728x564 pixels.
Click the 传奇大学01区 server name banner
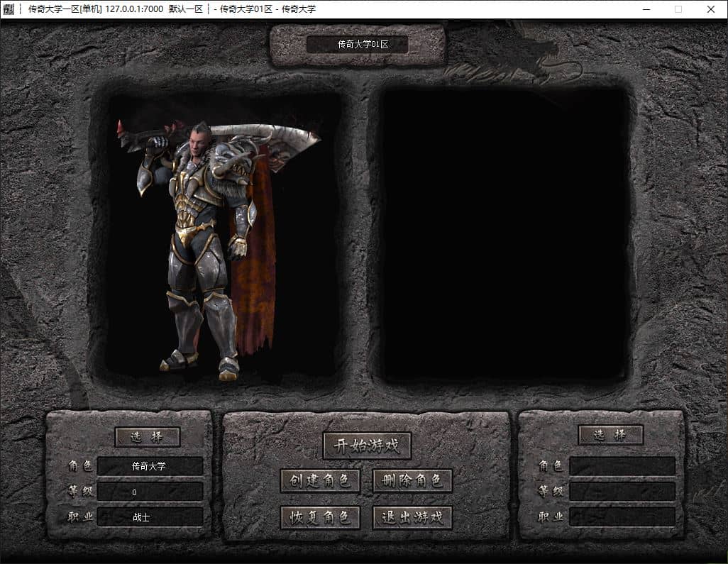[x=358, y=45]
